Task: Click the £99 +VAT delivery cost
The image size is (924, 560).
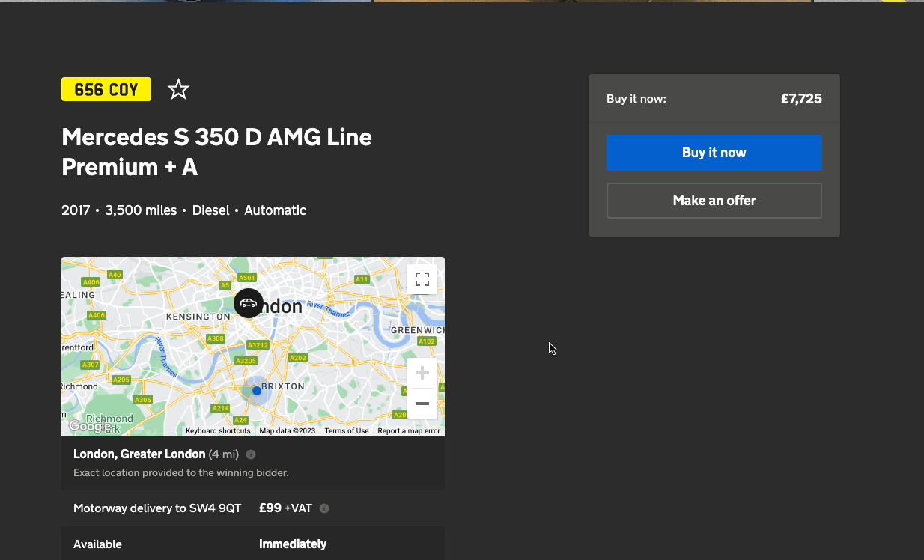Action: tap(285, 508)
